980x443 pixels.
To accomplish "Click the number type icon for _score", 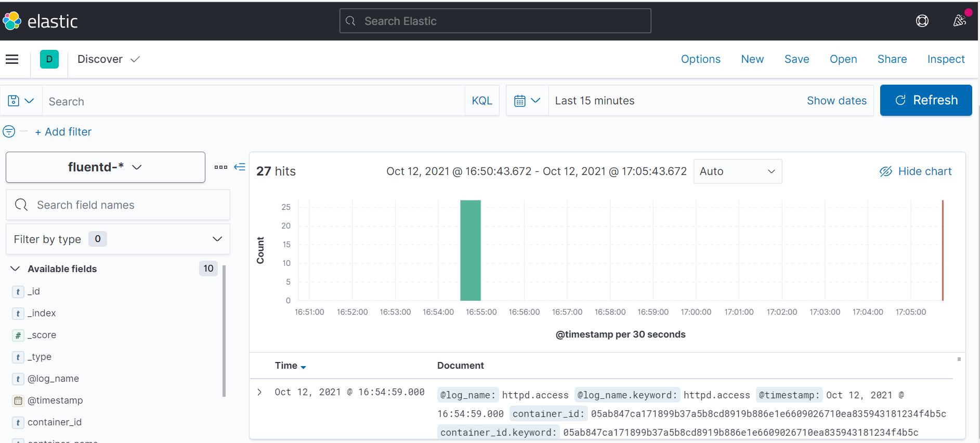I will pos(18,335).
